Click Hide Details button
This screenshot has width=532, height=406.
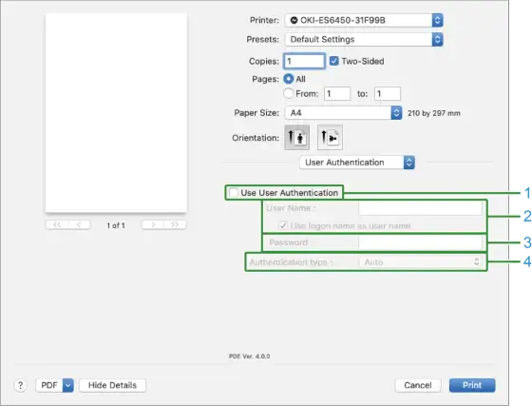tap(113, 385)
